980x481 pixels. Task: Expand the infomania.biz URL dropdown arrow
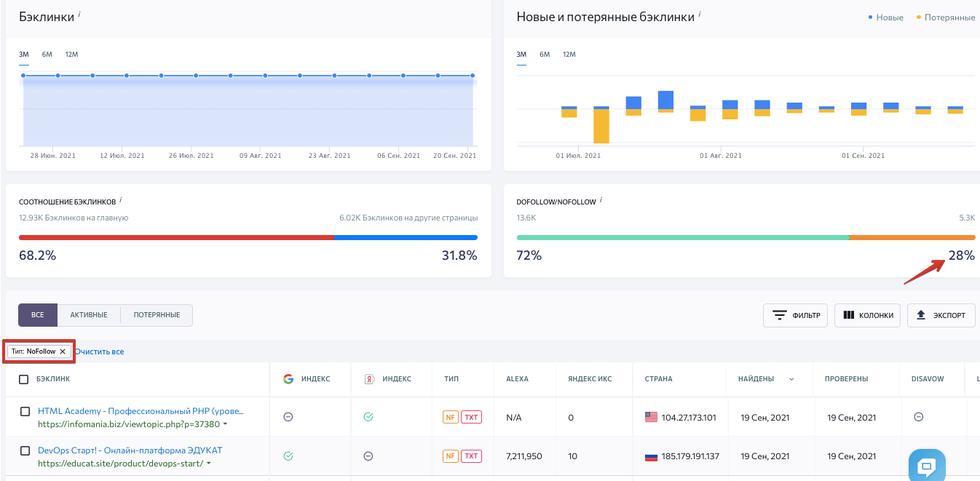225,424
